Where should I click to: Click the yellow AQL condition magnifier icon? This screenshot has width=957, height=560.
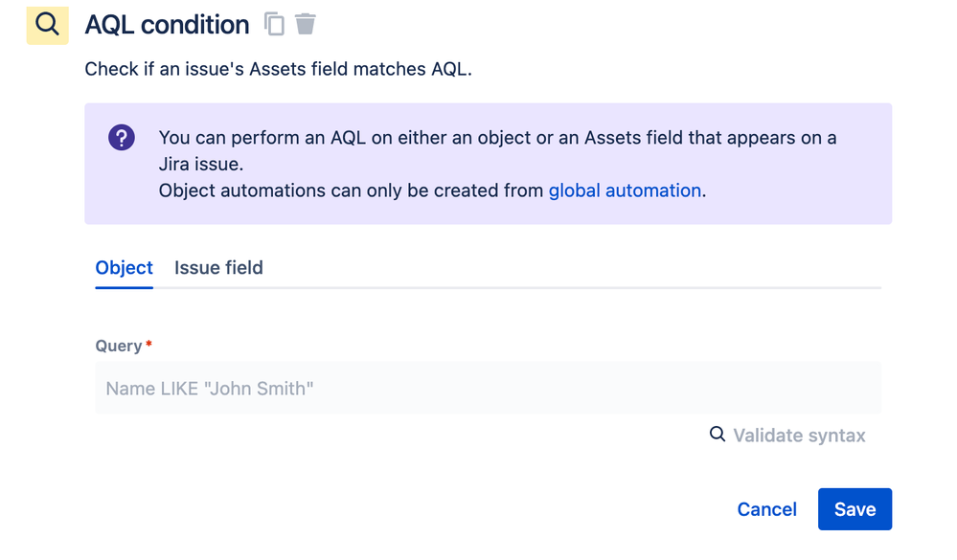click(x=47, y=24)
